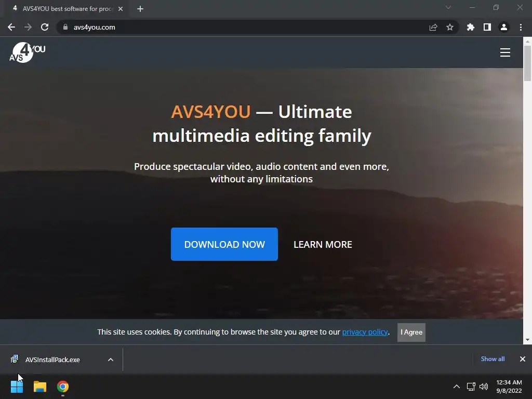Open tab search dropdown arrow
The image size is (532, 399).
(x=448, y=7)
